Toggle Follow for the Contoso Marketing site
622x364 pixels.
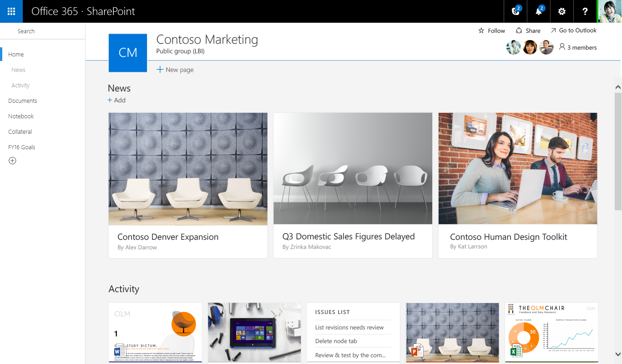tap(491, 30)
